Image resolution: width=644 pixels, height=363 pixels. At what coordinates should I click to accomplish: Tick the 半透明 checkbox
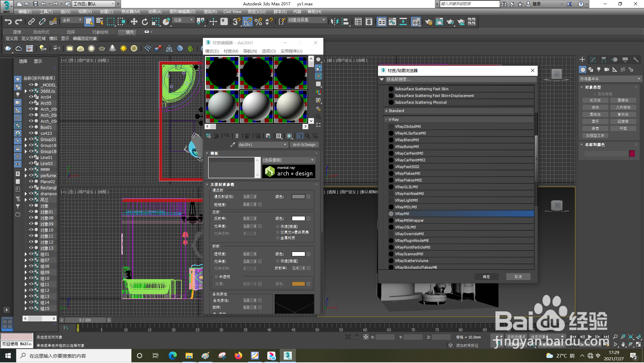[216, 277]
